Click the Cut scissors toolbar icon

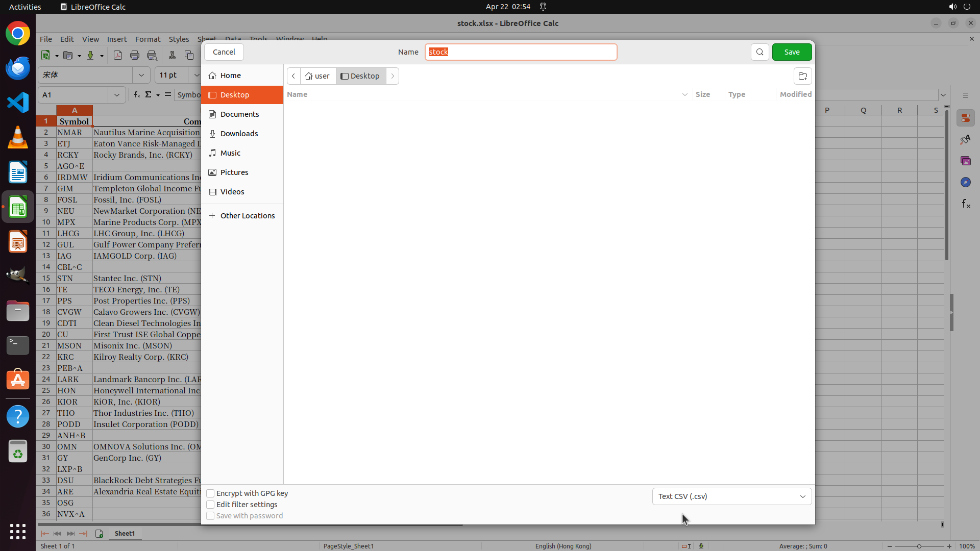tap(172, 55)
